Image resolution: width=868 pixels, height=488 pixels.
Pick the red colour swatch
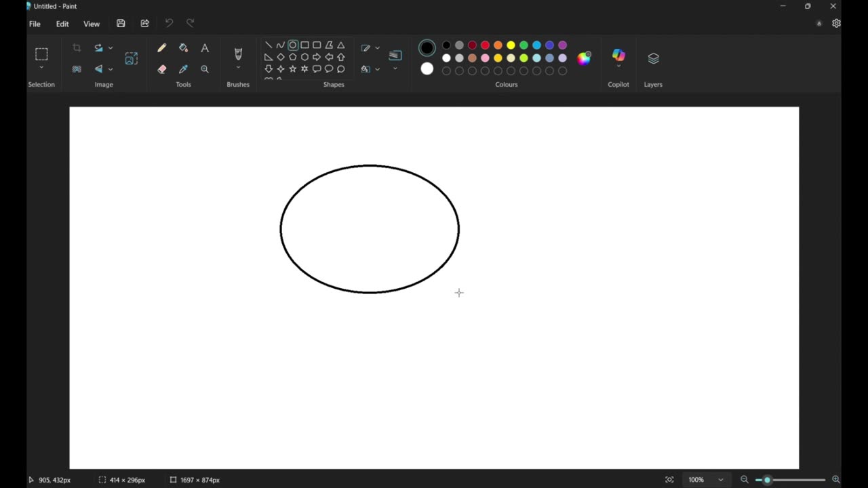[485, 45]
